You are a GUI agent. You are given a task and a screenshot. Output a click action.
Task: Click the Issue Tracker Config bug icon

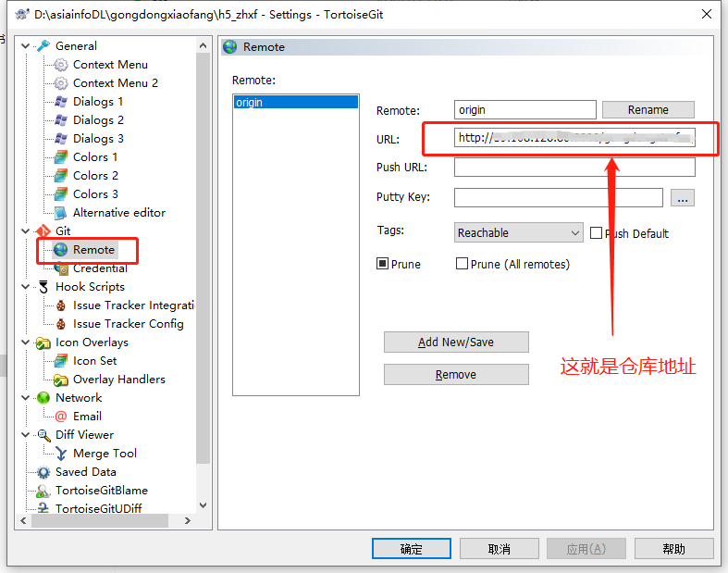(x=61, y=324)
